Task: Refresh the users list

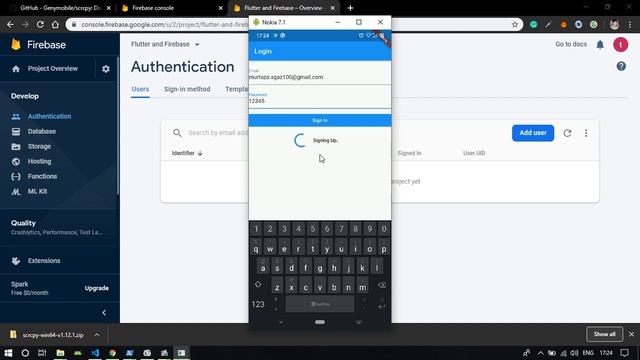Action: point(567,133)
